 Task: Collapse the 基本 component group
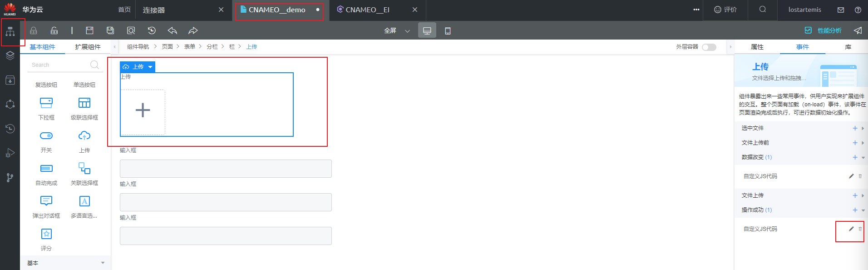103,263
